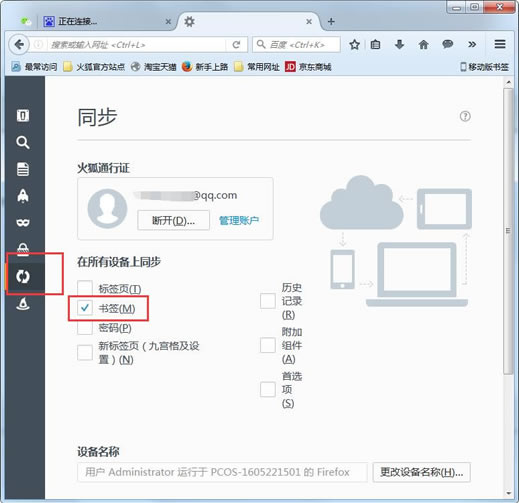Go to the home page icon
The width and height of the screenshot is (519, 503).
pos(423,44)
